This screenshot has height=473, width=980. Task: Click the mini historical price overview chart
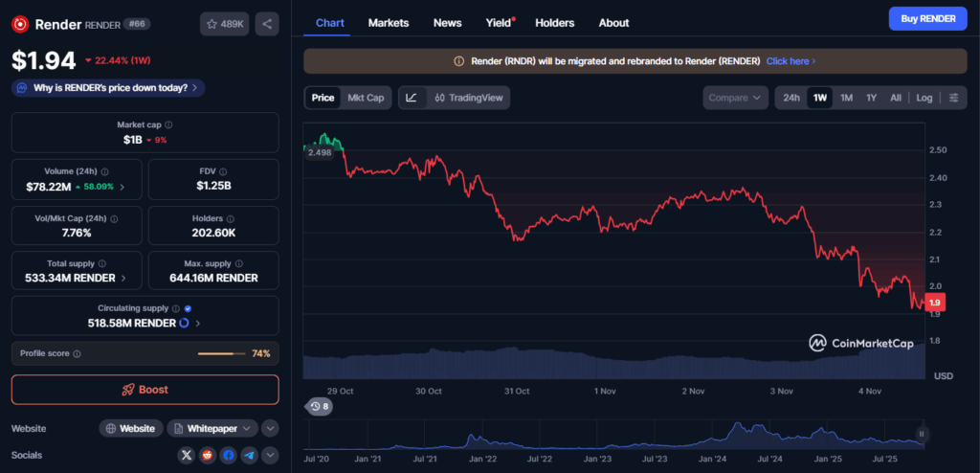point(613,435)
